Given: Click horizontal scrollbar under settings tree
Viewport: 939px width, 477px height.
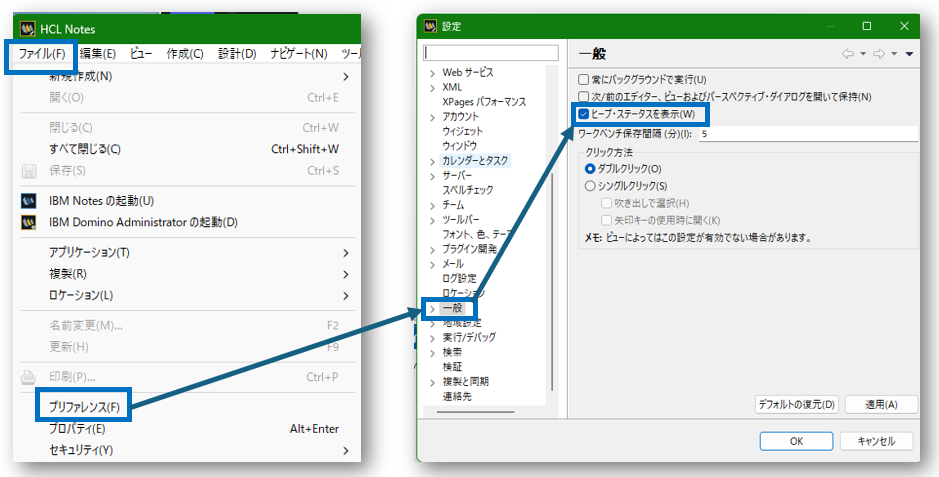Looking at the screenshot, I should click(475, 412).
